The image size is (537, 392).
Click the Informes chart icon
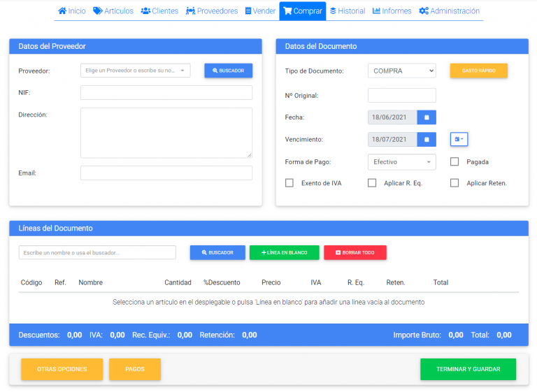[x=376, y=11]
